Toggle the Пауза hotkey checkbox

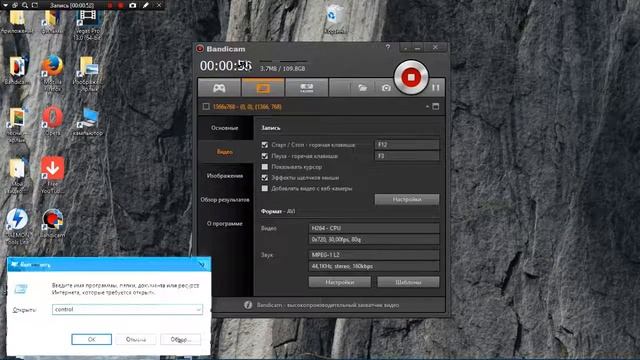[x=265, y=156]
